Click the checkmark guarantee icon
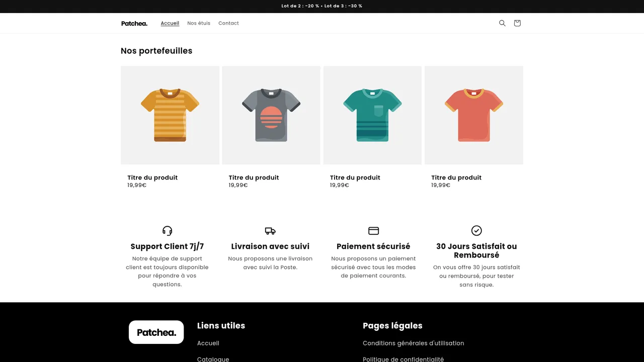 click(476, 230)
